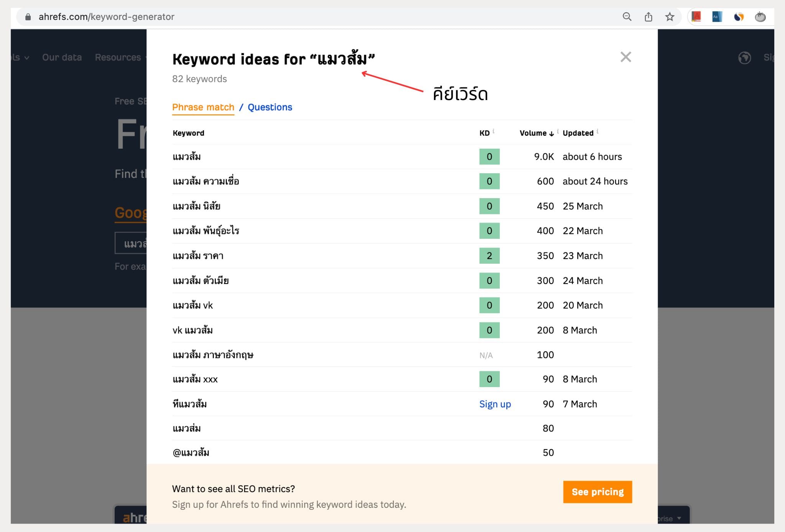Viewport: 785px width, 532px height.
Task: Select keyword row แมวส้ม xxx
Action: 402,379
